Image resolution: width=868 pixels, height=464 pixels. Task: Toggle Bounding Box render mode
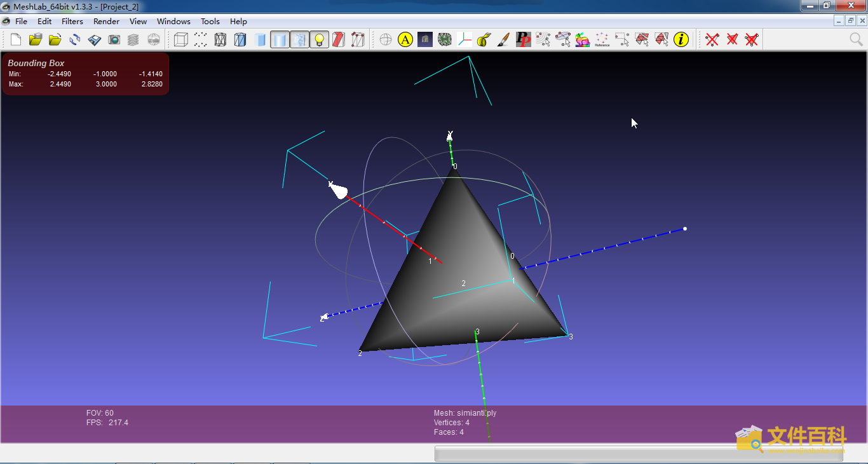tap(181, 40)
